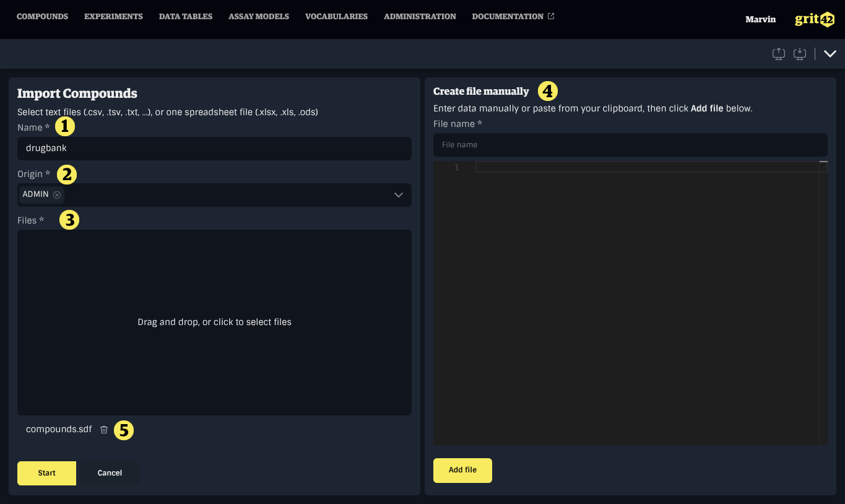Edit the Name field containing drugbank
This screenshot has height=504, width=845.
point(214,149)
